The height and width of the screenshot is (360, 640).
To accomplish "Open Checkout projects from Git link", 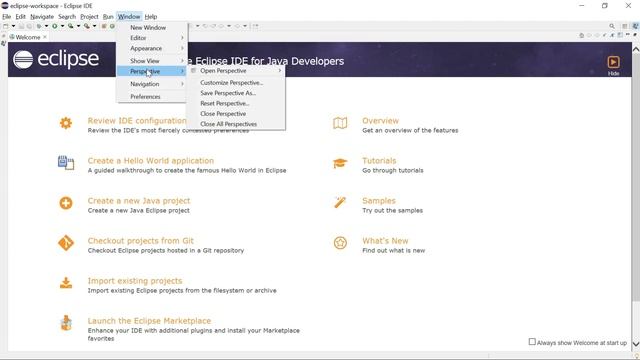I will point(140,240).
